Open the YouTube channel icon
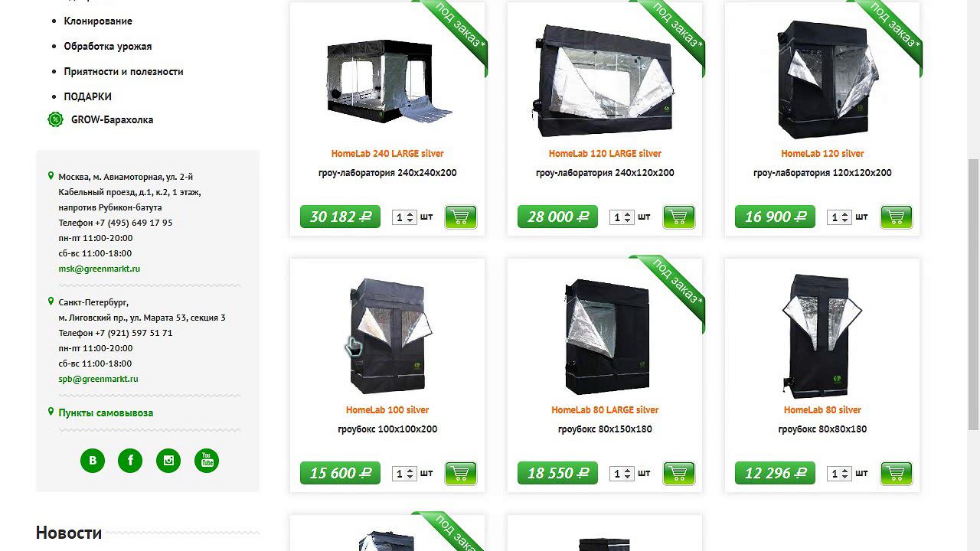The image size is (980, 551). point(207,461)
